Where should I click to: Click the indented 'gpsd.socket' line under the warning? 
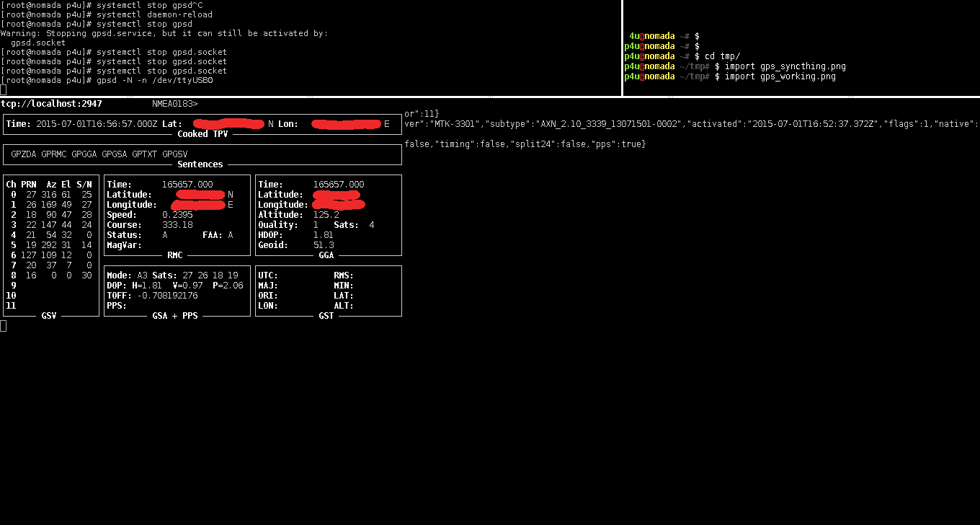pyautogui.click(x=38, y=43)
